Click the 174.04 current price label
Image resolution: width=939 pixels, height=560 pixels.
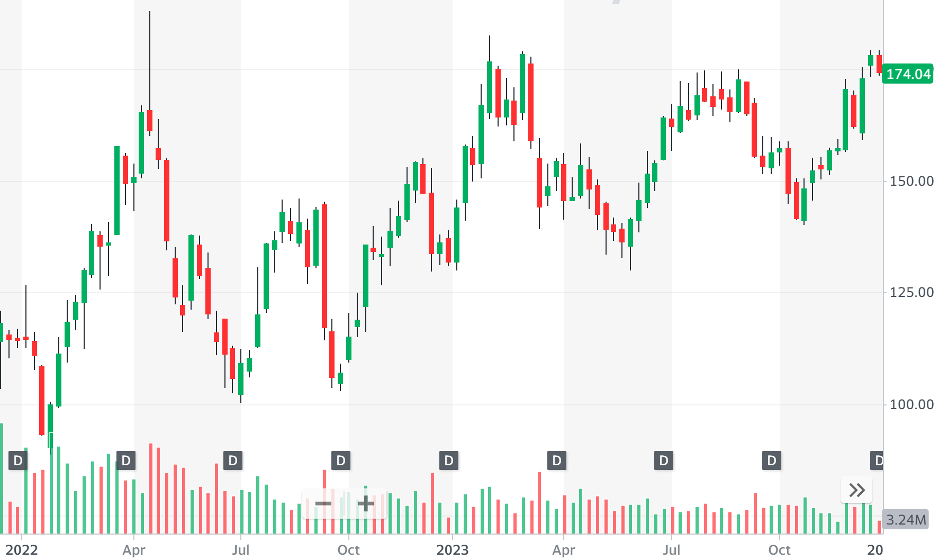click(x=909, y=75)
